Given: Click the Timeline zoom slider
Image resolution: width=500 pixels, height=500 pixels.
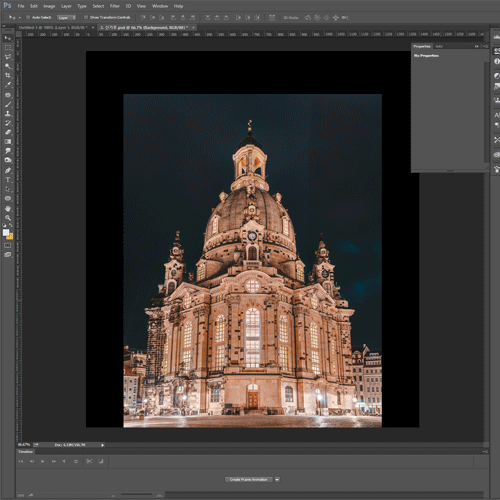Looking at the screenshot, I should [x=136, y=495].
